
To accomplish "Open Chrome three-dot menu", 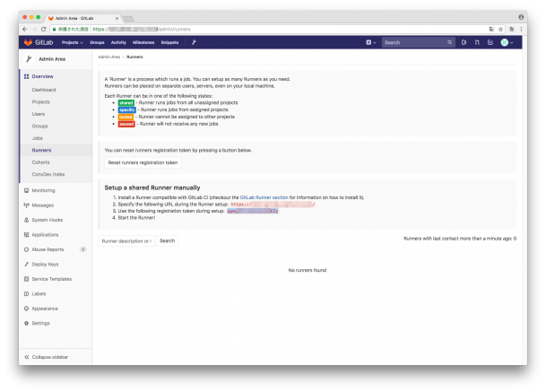I will pyautogui.click(x=521, y=30).
